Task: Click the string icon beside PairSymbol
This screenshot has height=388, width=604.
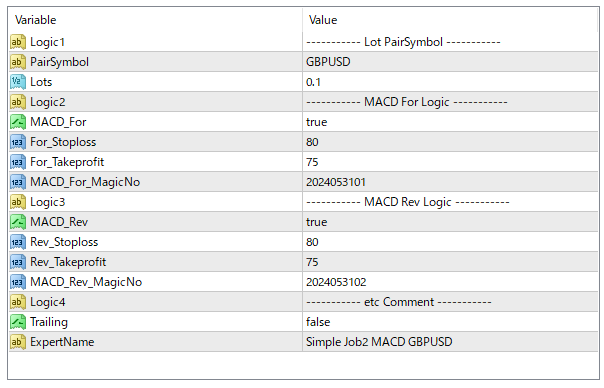Action: tap(18, 62)
